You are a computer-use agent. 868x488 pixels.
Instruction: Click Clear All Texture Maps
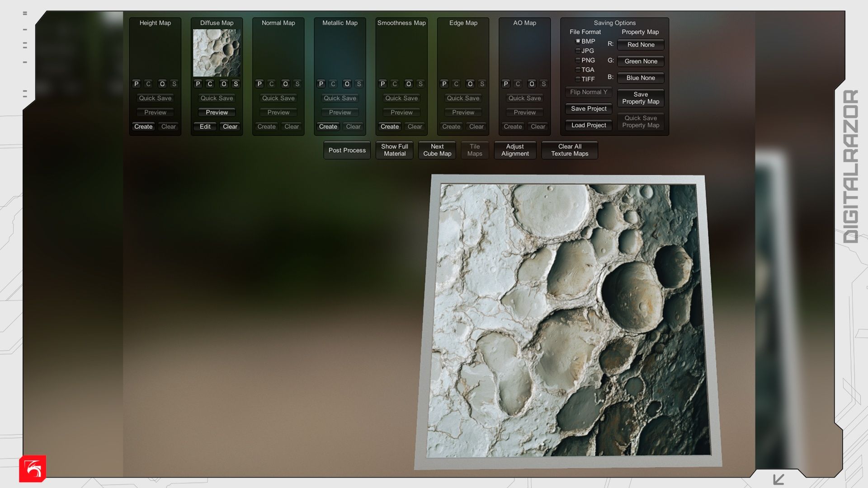(x=570, y=150)
